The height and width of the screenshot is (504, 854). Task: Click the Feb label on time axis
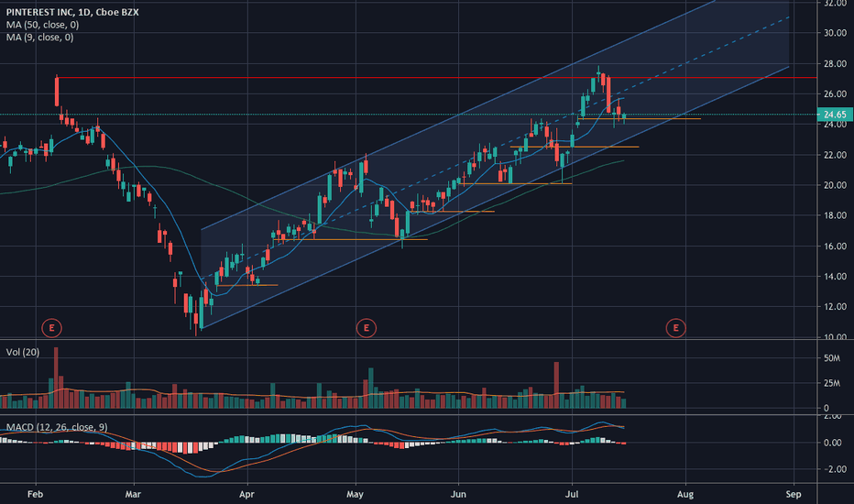click(35, 494)
